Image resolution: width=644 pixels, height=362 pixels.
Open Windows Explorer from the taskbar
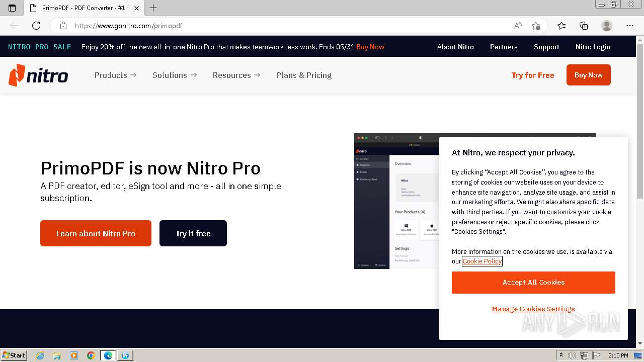click(x=57, y=355)
